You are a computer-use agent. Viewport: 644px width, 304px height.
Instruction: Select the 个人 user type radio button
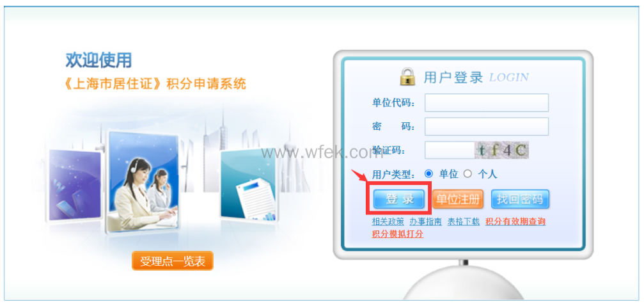467,174
